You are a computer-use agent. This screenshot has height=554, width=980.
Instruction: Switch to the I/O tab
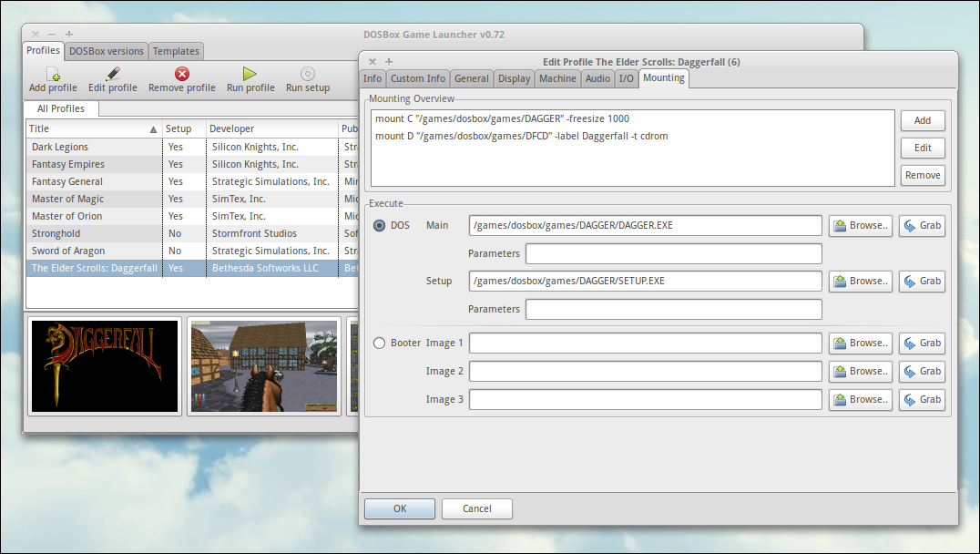click(x=627, y=78)
